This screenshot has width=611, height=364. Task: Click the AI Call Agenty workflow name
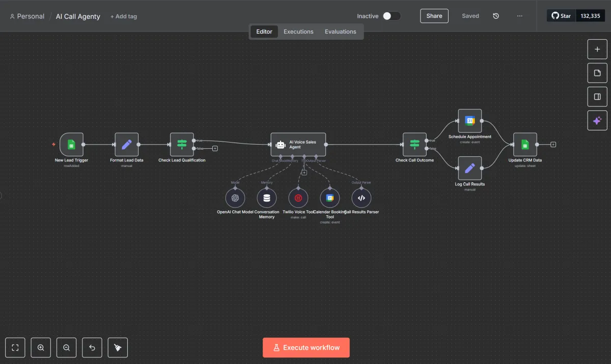[78, 16]
